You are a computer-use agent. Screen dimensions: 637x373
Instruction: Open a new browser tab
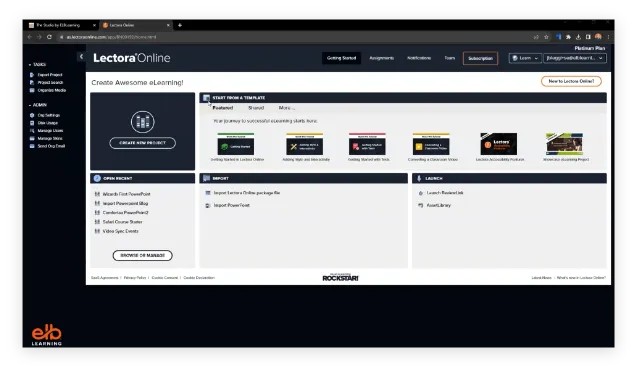[180, 25]
